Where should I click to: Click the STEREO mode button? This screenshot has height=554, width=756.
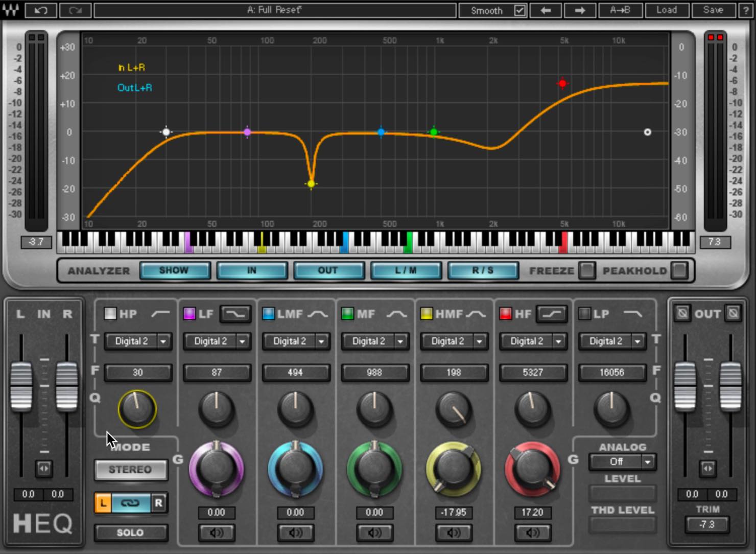(x=131, y=470)
